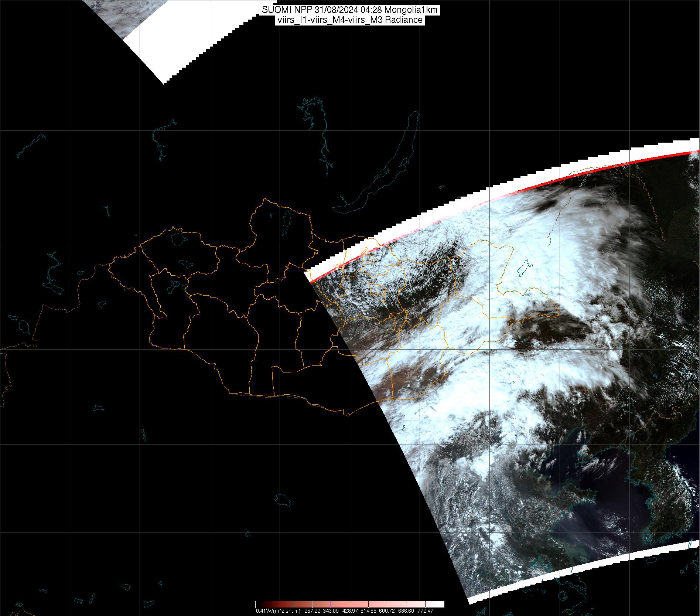The image size is (700, 616).
Task: Click the '-0.41W/(m^2.sr.um)' units label
Action: [277, 610]
